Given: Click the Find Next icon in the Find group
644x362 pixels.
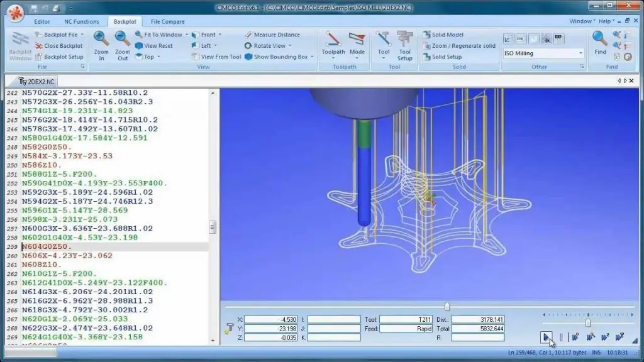Looking at the screenshot, I should pyautogui.click(x=616, y=45).
